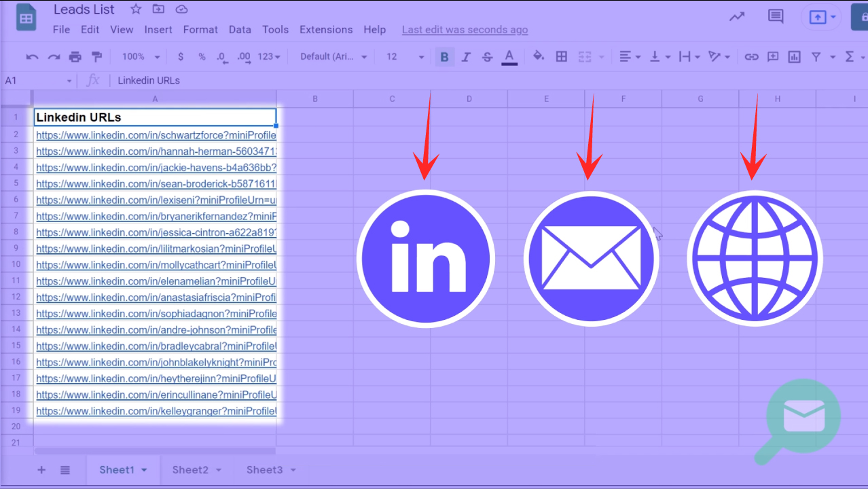
Task: Star the Leads List document
Action: (136, 10)
